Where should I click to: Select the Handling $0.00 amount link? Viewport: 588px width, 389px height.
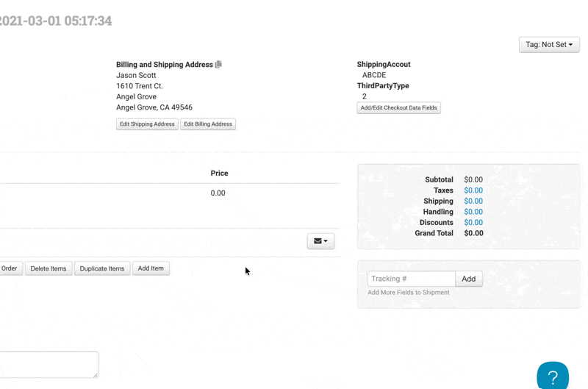473,212
